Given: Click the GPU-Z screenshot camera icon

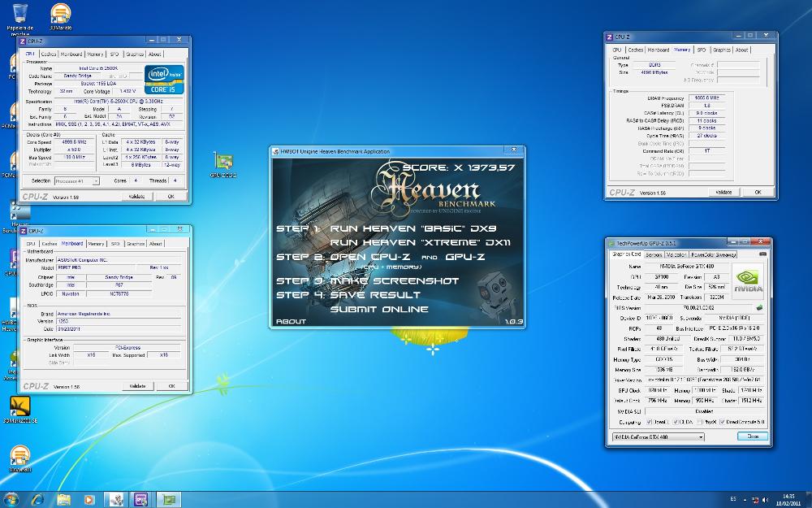Looking at the screenshot, I should point(762,254).
